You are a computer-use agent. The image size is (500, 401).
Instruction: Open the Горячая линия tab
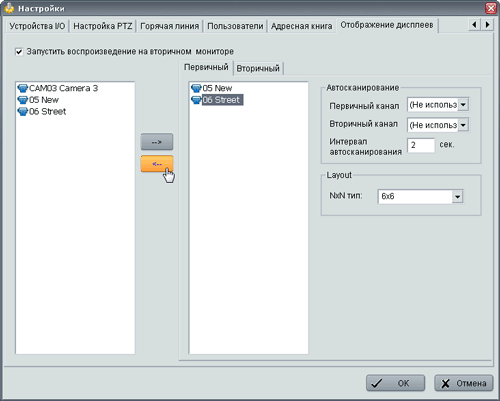[x=169, y=26]
